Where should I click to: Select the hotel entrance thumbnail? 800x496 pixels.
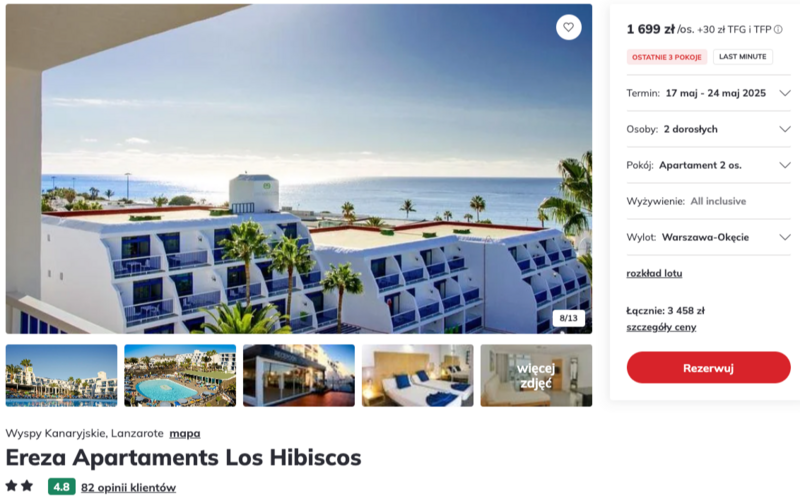(x=299, y=375)
